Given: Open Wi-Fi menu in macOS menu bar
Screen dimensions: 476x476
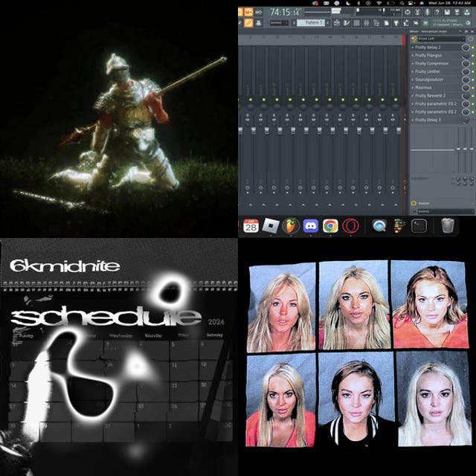Looking at the screenshot, I should tap(379, 3).
